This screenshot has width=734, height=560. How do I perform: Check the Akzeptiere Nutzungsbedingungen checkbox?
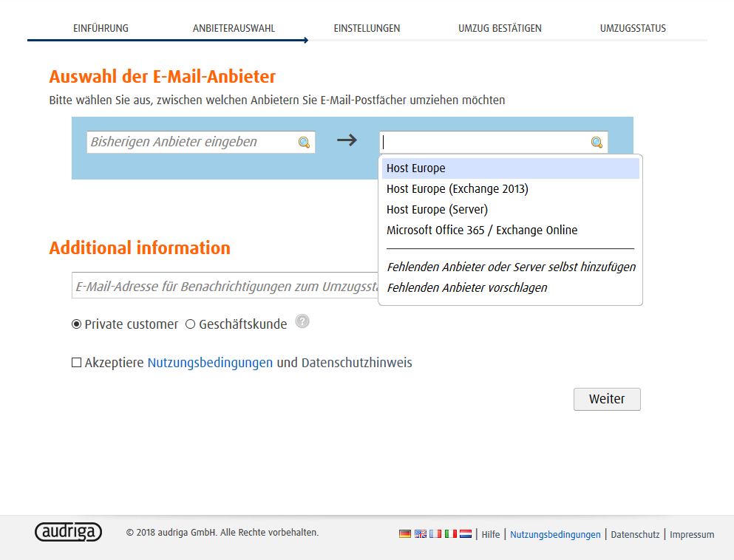tap(76, 363)
